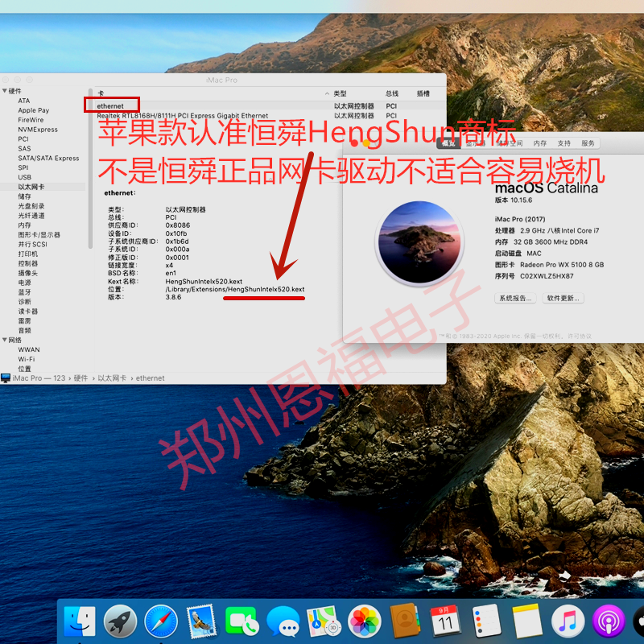Open Contacts book icon in dock
This screenshot has width=644, height=644.
point(405,621)
